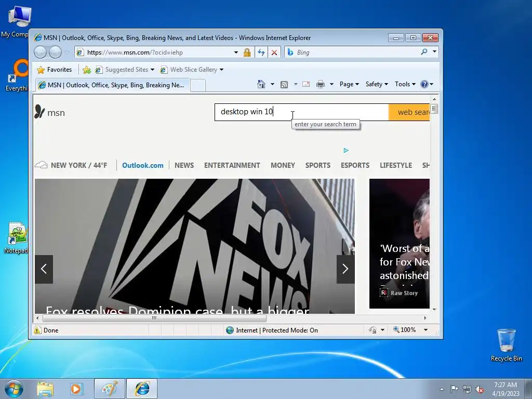
Task: Click the Back navigation button
Action: click(x=40, y=52)
